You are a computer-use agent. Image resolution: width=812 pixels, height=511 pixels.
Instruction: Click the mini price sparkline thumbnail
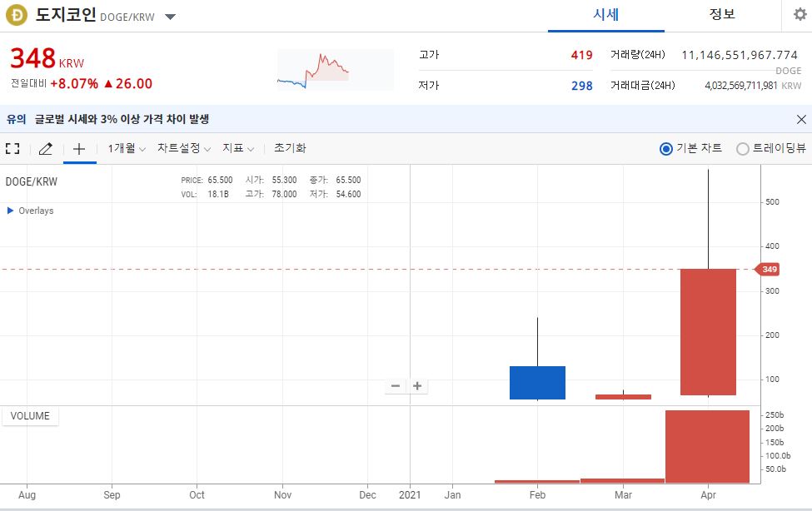(335, 70)
